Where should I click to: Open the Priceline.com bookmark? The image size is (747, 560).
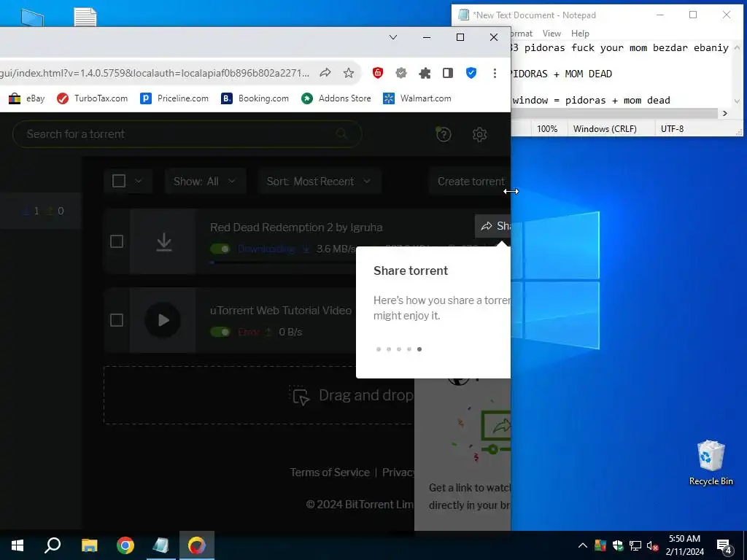174,98
